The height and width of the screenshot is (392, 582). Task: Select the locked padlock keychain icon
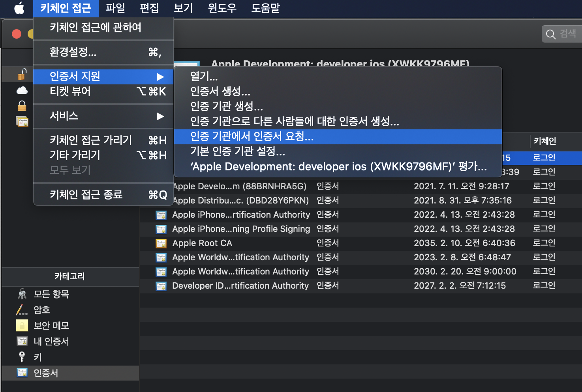22,106
